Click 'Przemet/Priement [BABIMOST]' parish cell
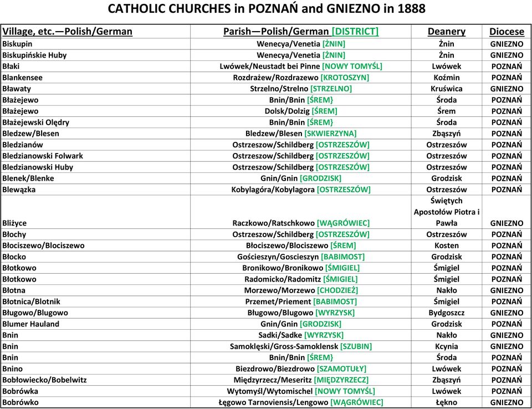The width and height of the screenshot is (532, 409). click(x=300, y=301)
